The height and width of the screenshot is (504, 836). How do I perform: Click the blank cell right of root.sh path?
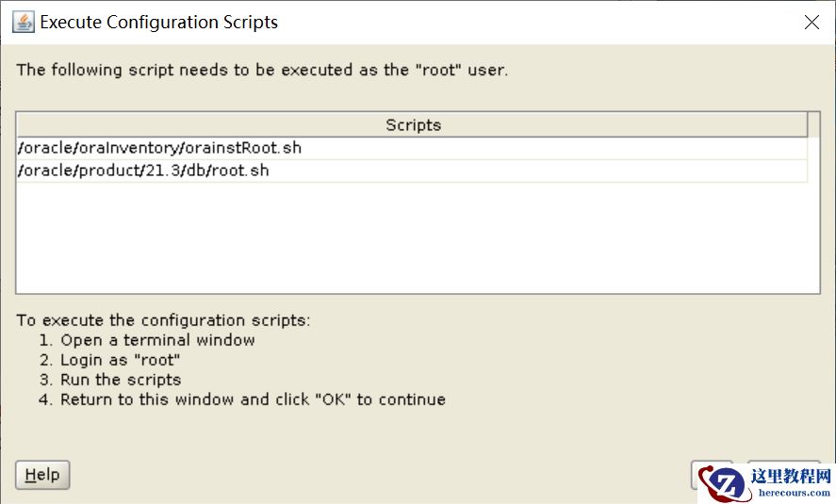[537, 171]
